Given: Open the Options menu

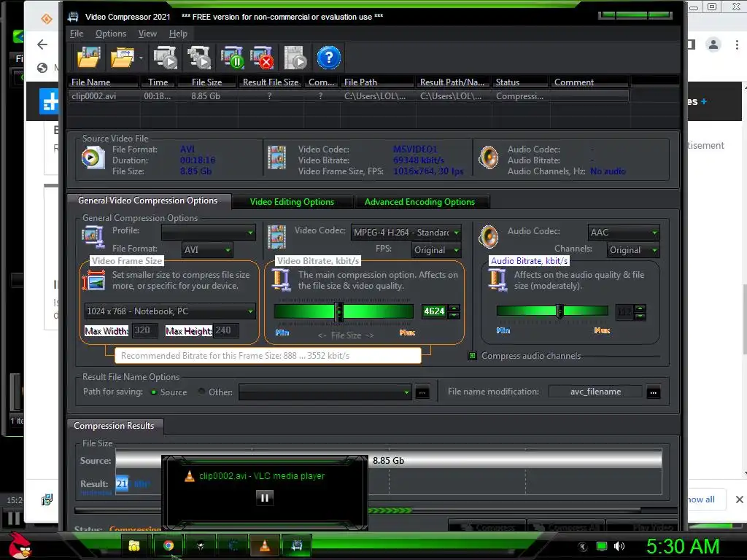Looking at the screenshot, I should coord(111,34).
